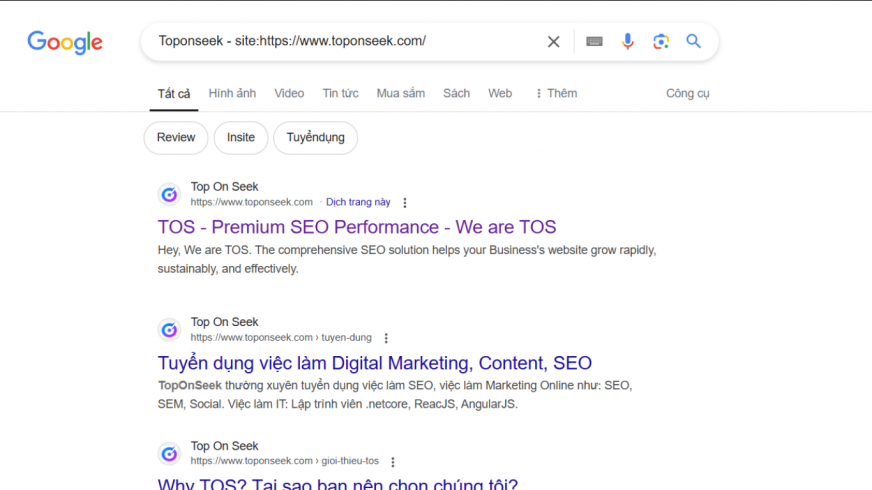This screenshot has height=490, width=872.
Task: Start voice search with microphone icon
Action: click(x=628, y=42)
